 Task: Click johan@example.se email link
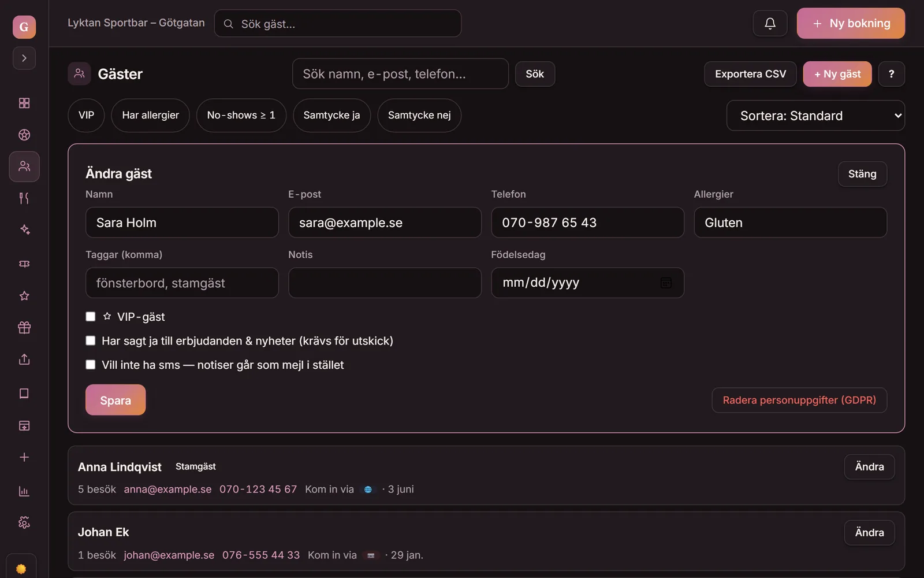(x=169, y=555)
